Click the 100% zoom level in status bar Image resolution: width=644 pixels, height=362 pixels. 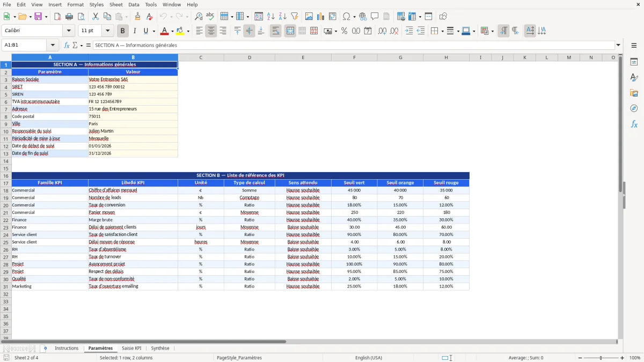(x=635, y=358)
